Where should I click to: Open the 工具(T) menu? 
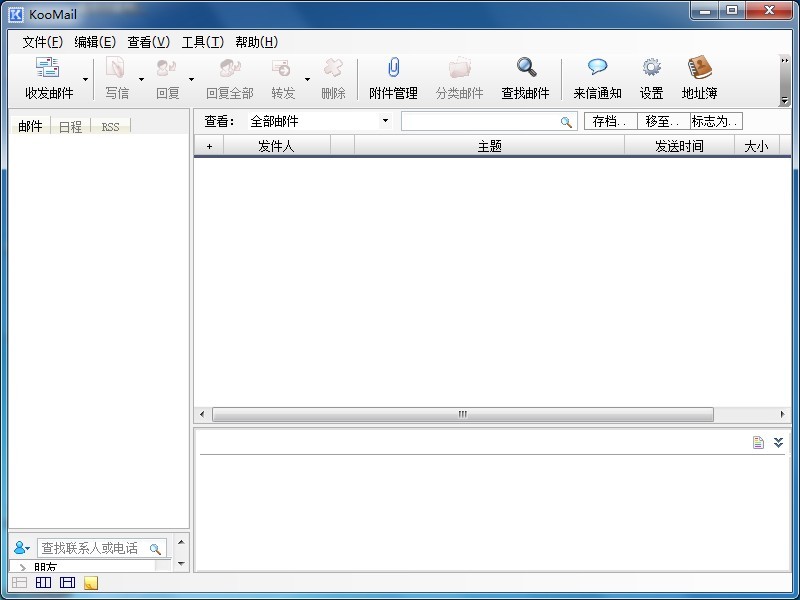click(x=202, y=42)
